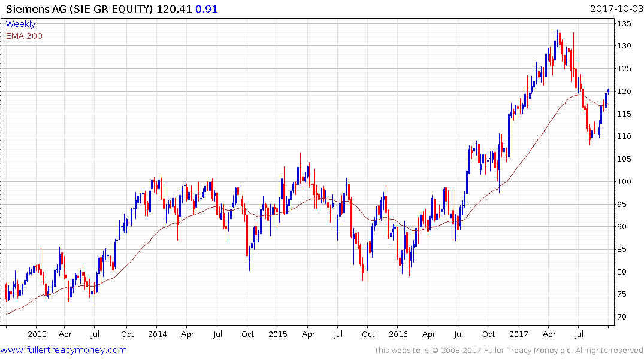Open the www.fullertreacymoney.com link
Viewport: 644px width, 359px height.
tap(64, 350)
